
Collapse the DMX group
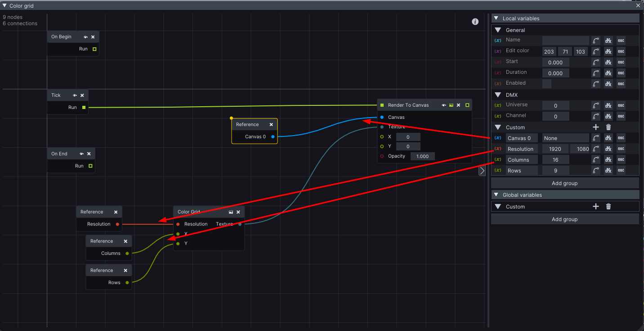pos(498,95)
